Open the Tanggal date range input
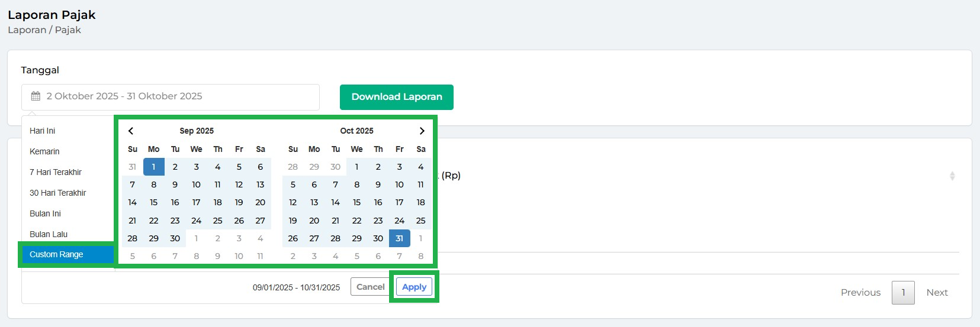Screen dimensions: 980x327 pyautogui.click(x=171, y=96)
